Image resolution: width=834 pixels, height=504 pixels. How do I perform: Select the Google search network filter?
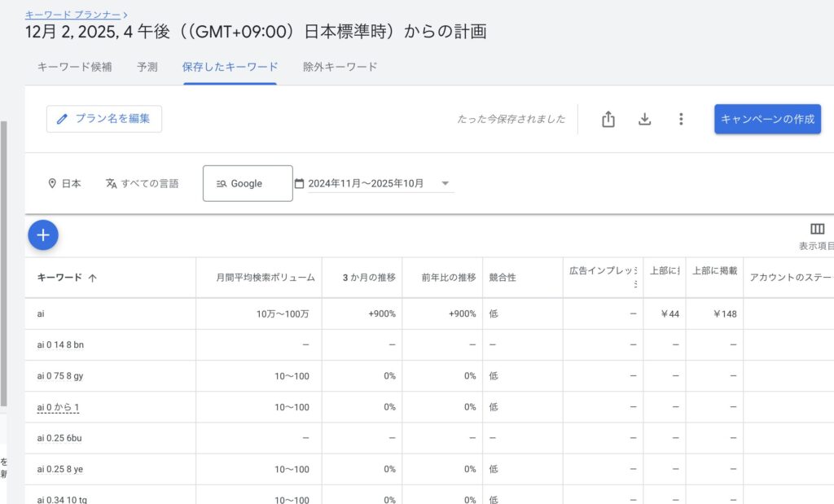[247, 184]
